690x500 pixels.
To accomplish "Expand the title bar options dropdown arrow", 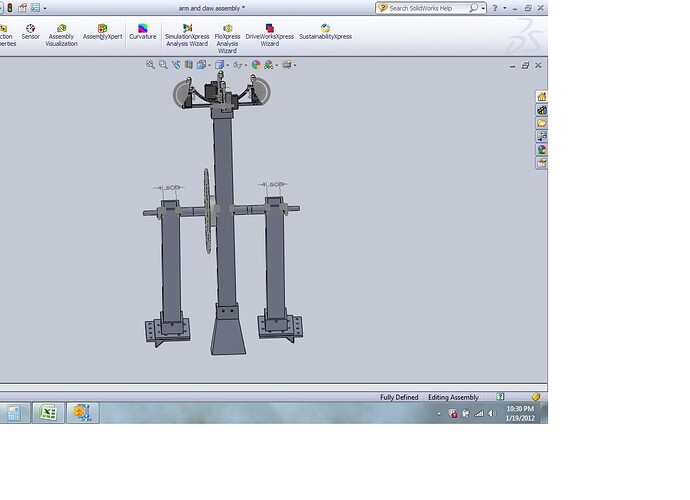I will pyautogui.click(x=45, y=8).
